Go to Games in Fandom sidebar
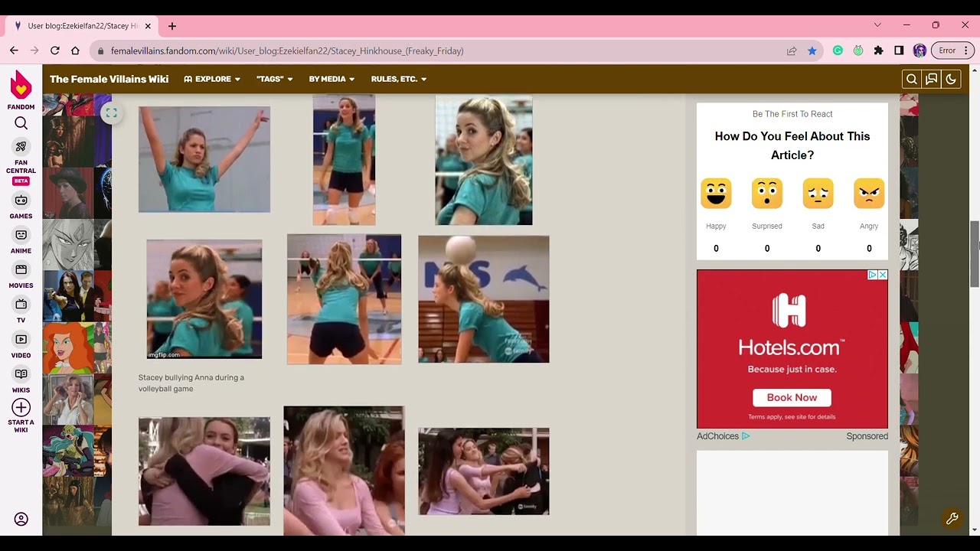This screenshot has height=551, width=980. tap(21, 206)
